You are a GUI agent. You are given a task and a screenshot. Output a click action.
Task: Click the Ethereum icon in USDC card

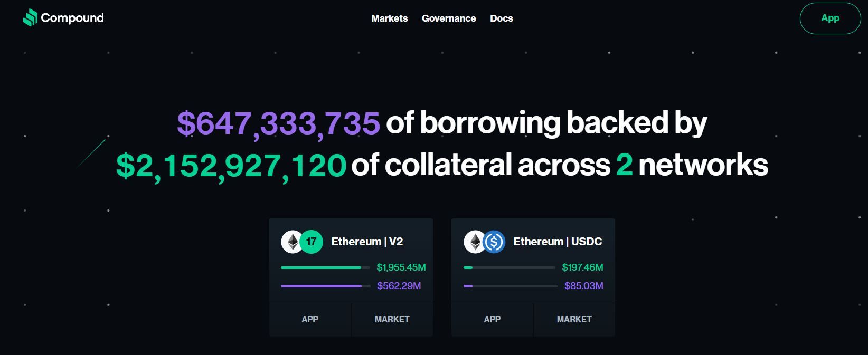[474, 242]
